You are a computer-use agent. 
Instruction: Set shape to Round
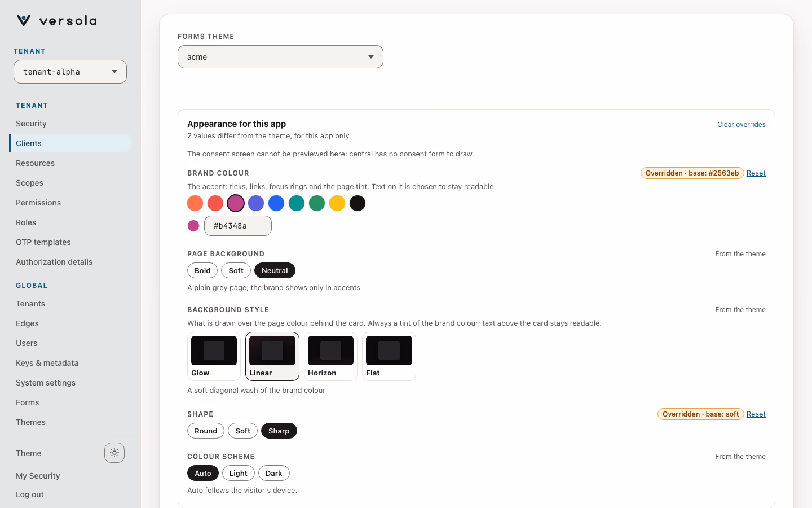click(x=206, y=431)
